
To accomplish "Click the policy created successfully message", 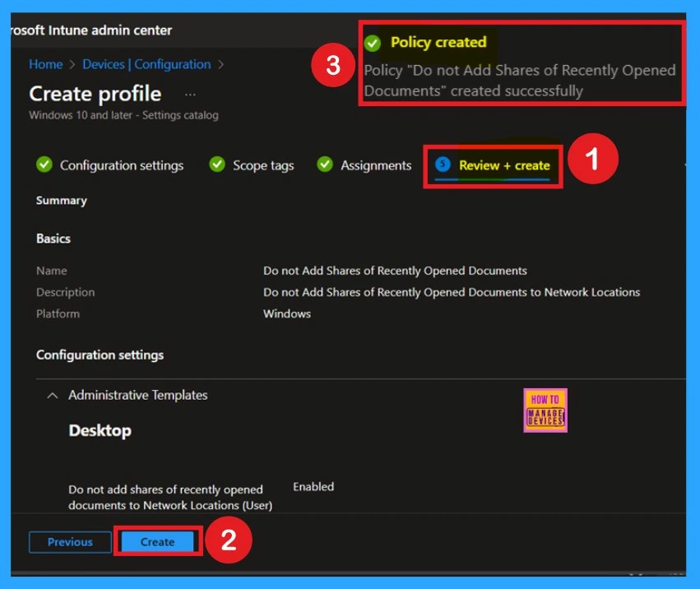I will pos(520,81).
